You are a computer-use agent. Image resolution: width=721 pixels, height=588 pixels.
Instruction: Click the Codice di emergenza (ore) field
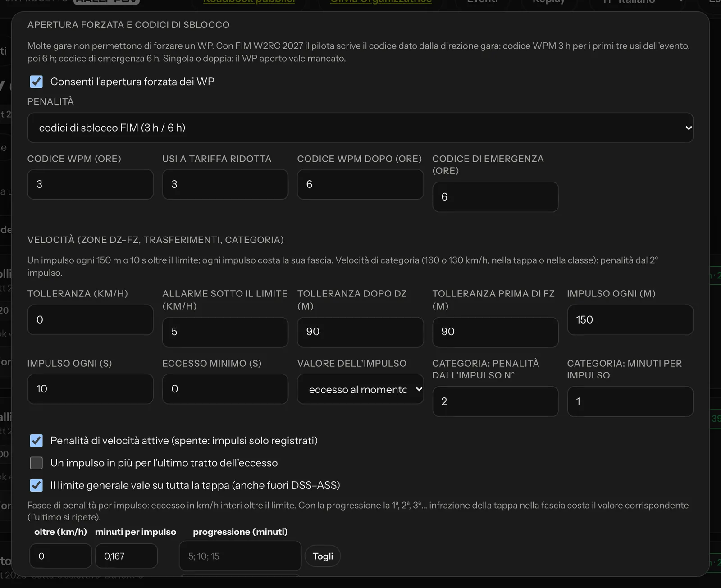(x=495, y=197)
